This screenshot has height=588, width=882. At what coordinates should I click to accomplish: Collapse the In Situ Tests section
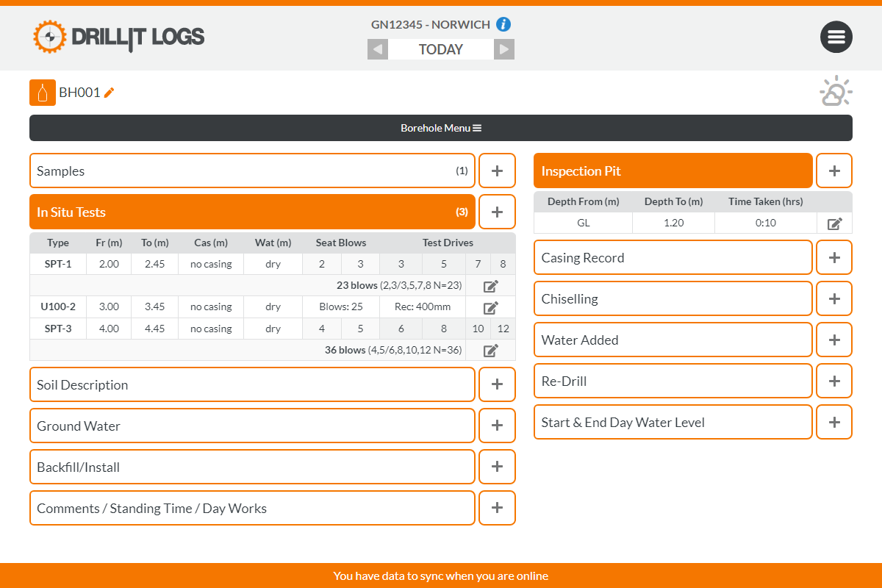pyautogui.click(x=252, y=212)
